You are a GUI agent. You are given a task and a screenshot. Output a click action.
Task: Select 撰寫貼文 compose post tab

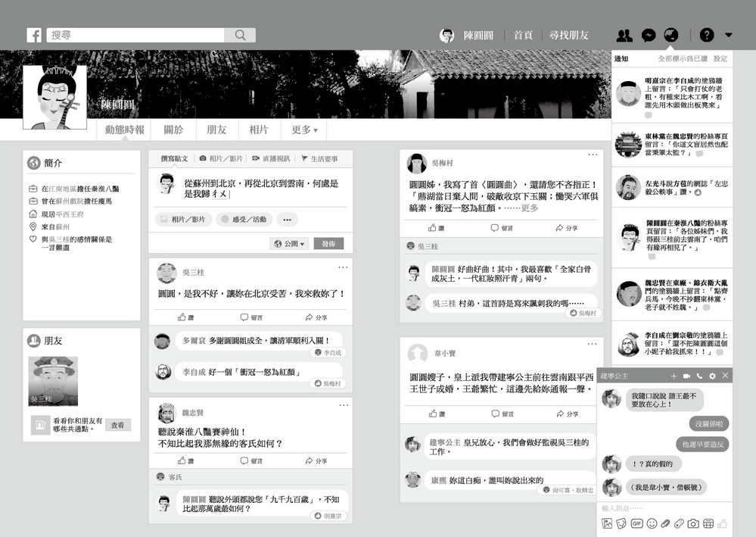tap(175, 158)
